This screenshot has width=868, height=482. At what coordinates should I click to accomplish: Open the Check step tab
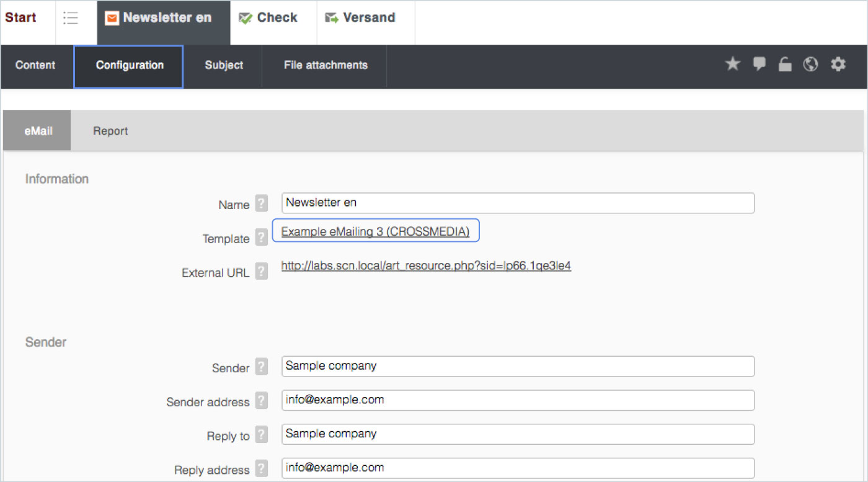(268, 18)
